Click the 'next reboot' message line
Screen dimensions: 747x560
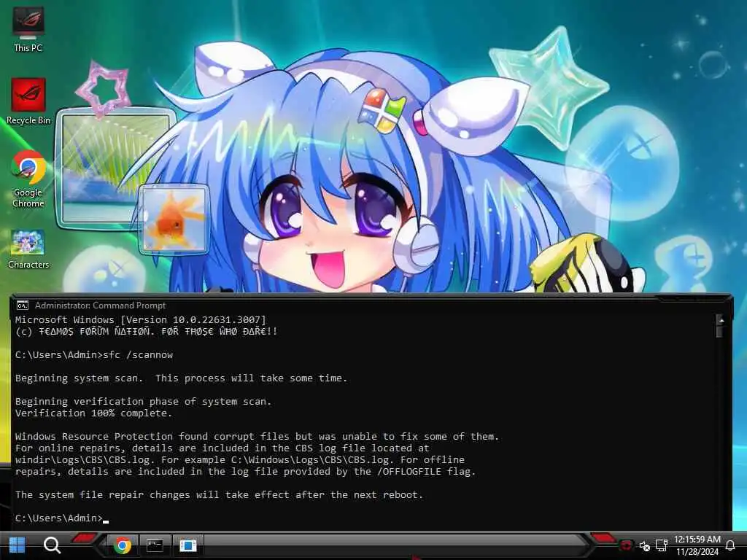[x=219, y=495]
